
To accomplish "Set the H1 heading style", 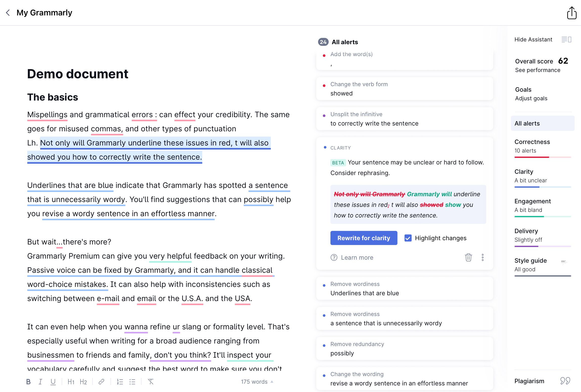I will [71, 382].
